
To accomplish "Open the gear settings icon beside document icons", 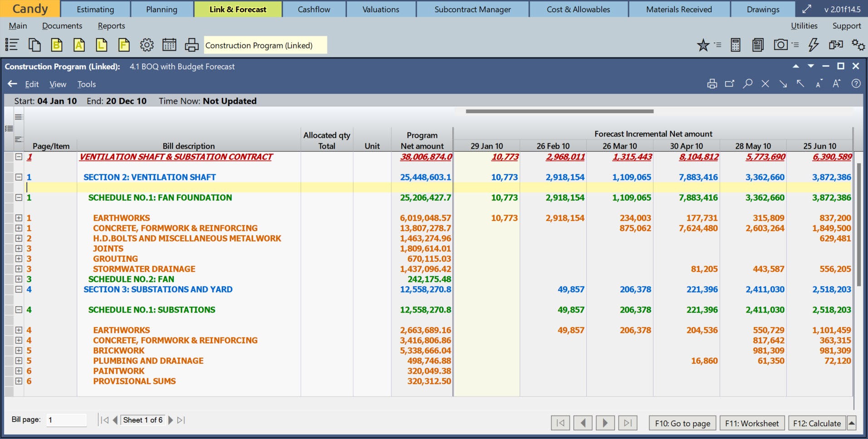I will click(146, 45).
